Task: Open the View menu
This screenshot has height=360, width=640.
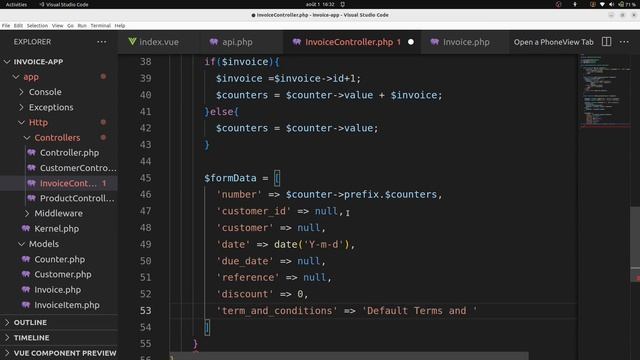Action: (x=58, y=25)
